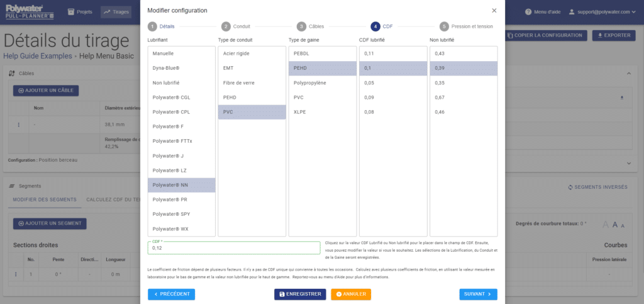This screenshot has height=304, width=644.
Task: Pick PEBDL jacket type
Action: click(323, 53)
